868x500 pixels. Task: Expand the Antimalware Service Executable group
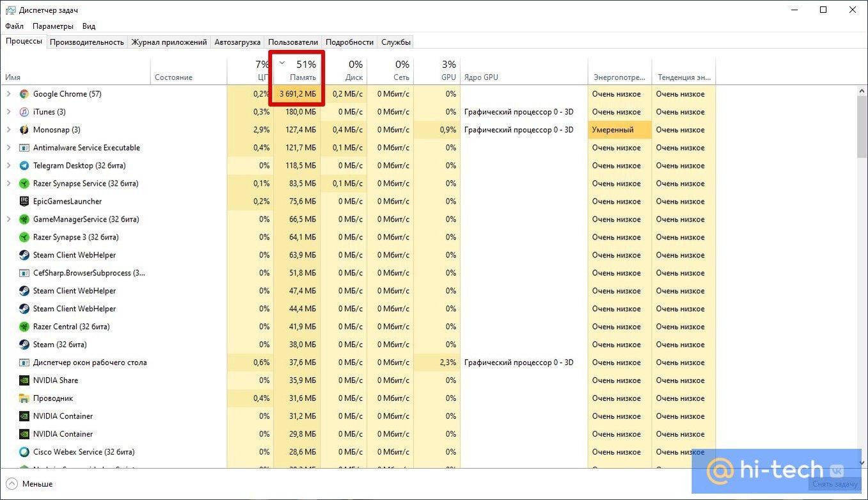tap(8, 148)
